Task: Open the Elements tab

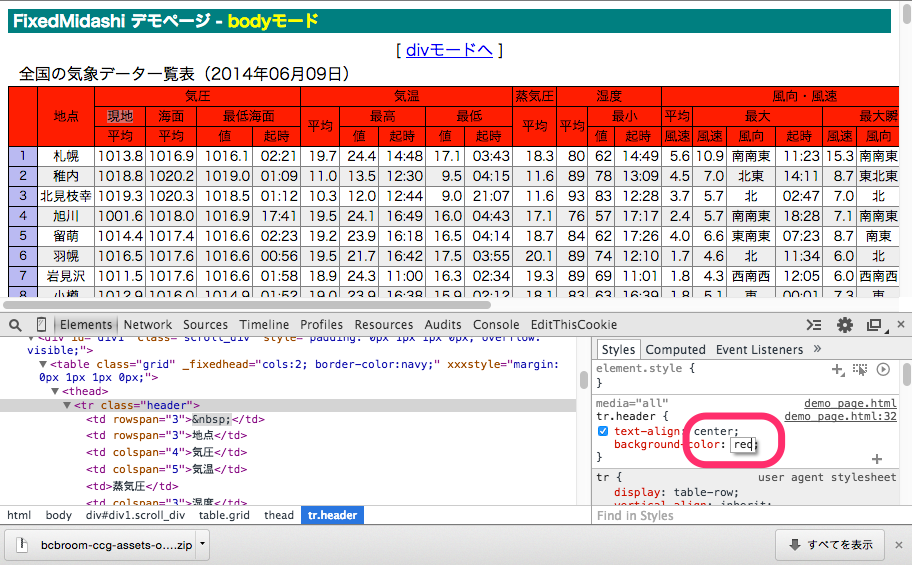Action: (x=86, y=325)
